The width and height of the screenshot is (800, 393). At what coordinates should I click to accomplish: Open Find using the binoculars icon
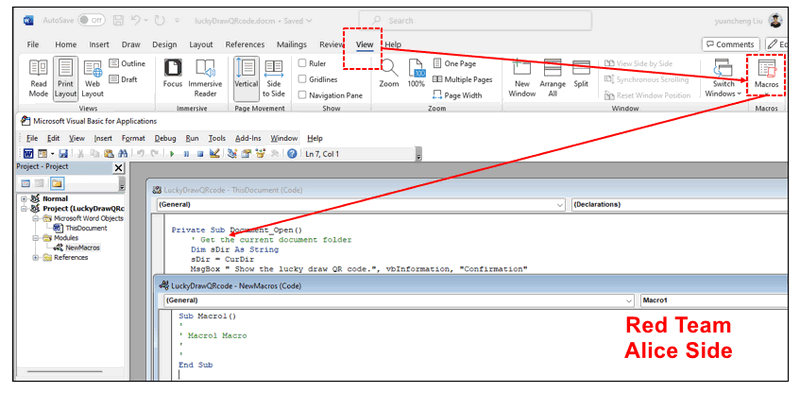coord(122,154)
